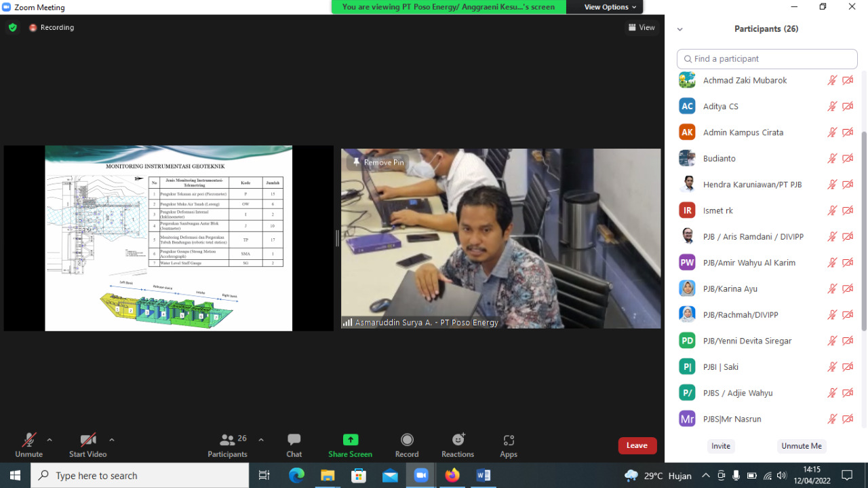The height and width of the screenshot is (488, 868).
Task: Toggle the video icon next to Ismet rk
Action: click(847, 210)
